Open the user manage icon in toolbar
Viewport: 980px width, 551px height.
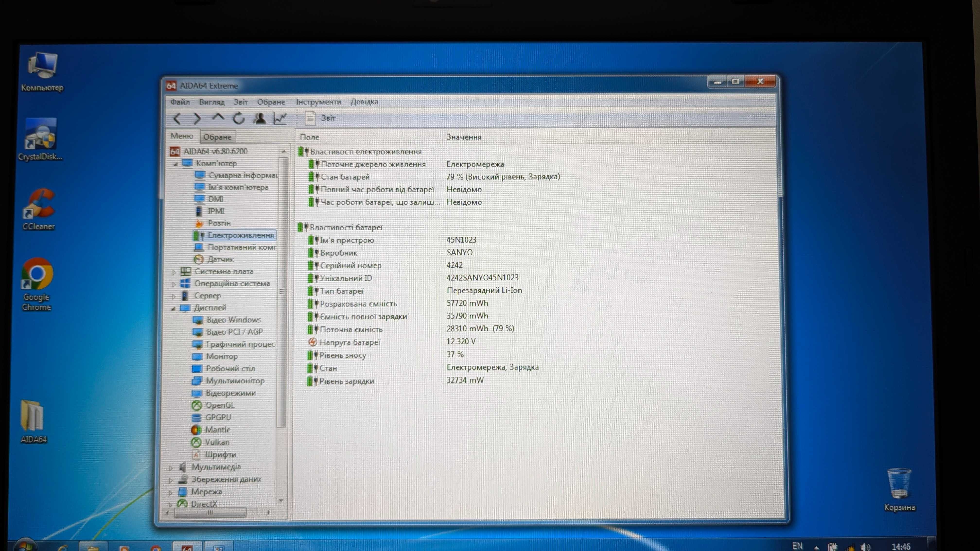pyautogui.click(x=260, y=118)
